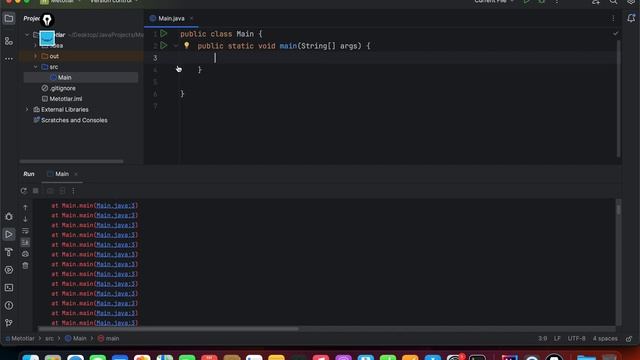Image resolution: width=640 pixels, height=360 pixels.
Task: Click first Main.java:3 stack trace link
Action: point(116,205)
